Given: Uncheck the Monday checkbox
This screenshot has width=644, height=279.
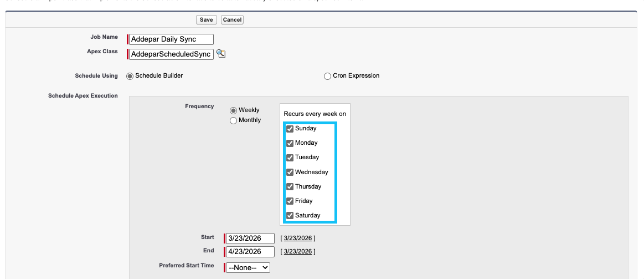Looking at the screenshot, I should point(290,143).
